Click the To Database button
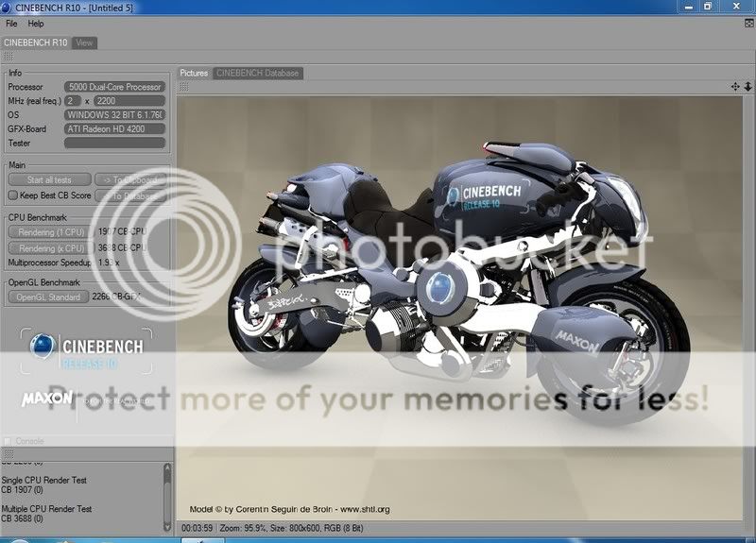The height and width of the screenshot is (543, 756). point(130,196)
